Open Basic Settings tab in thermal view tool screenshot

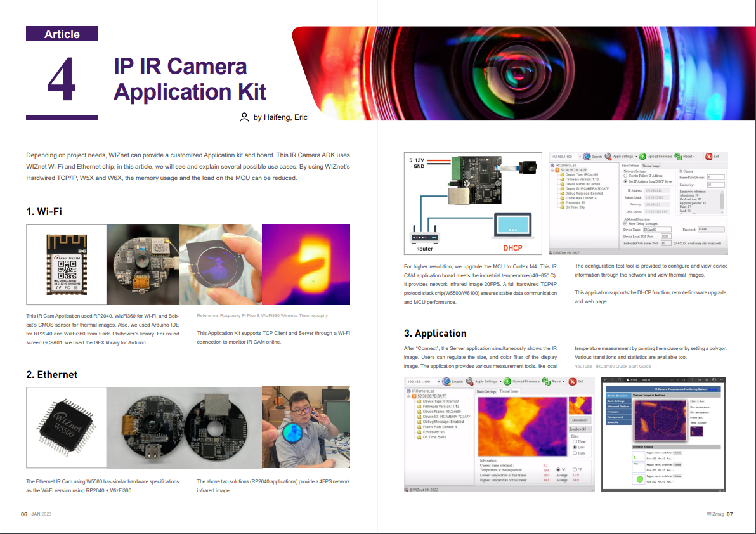click(x=486, y=391)
